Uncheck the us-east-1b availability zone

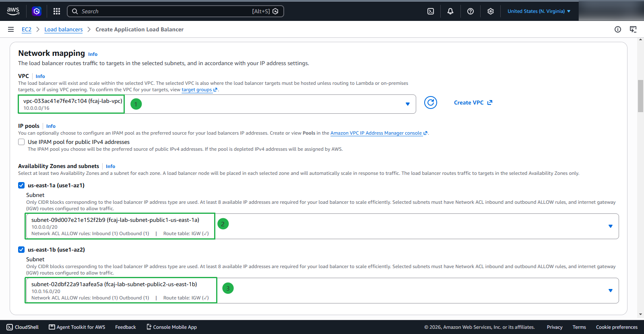21,250
